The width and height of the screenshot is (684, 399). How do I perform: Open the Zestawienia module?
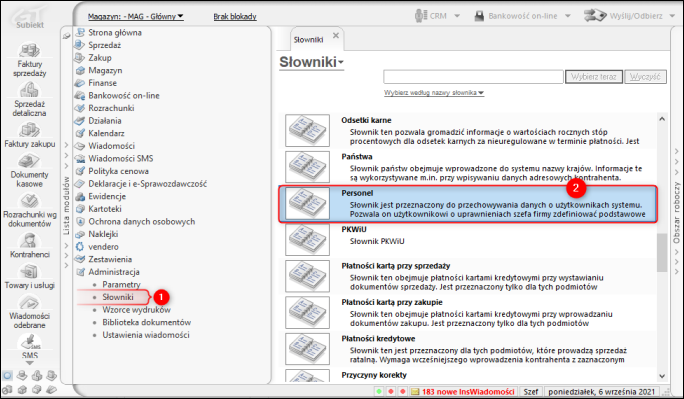click(110, 259)
